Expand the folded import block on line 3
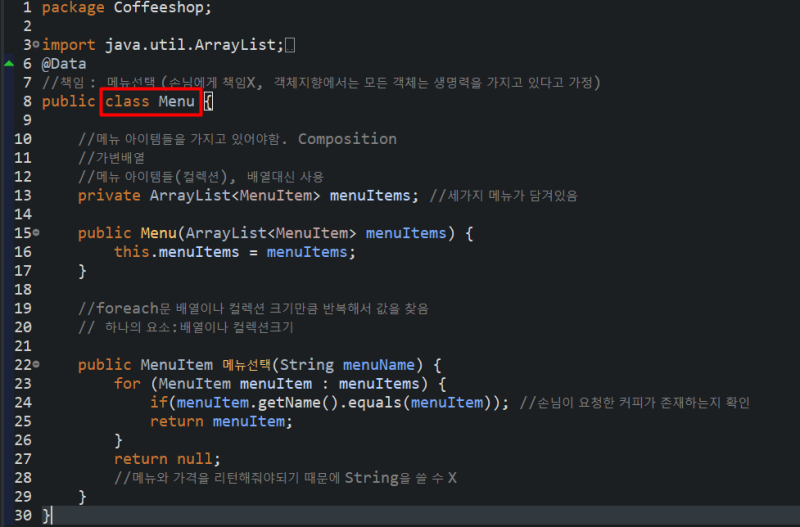Viewport: 800px width, 527px height. pyautogui.click(x=36, y=44)
